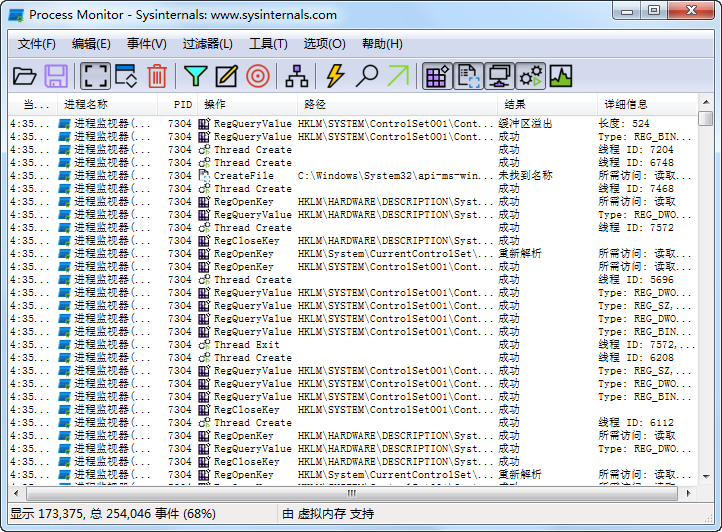This screenshot has height=532, width=722.
Task: Select the CreateFile api-ms-win row
Action: coord(352,175)
